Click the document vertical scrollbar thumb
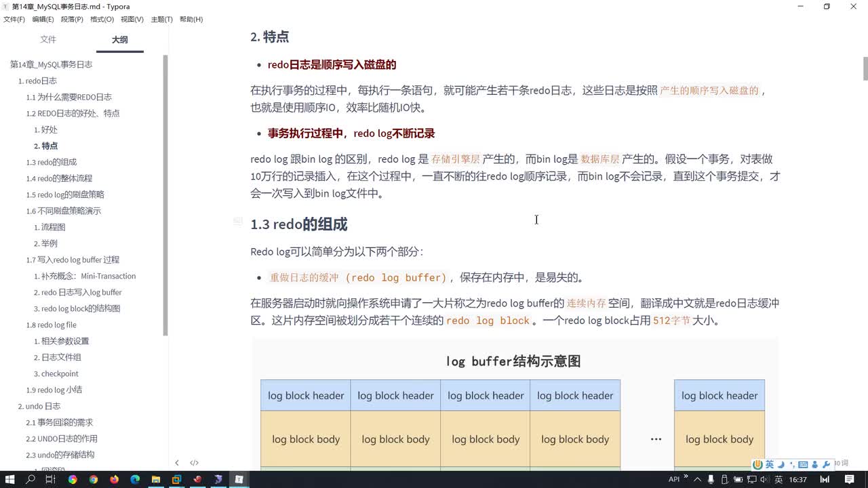The height and width of the screenshot is (488, 868). point(865,68)
